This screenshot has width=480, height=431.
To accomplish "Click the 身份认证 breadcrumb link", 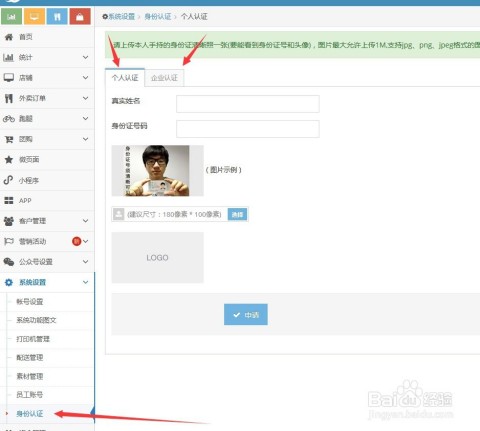I will click(x=158, y=16).
